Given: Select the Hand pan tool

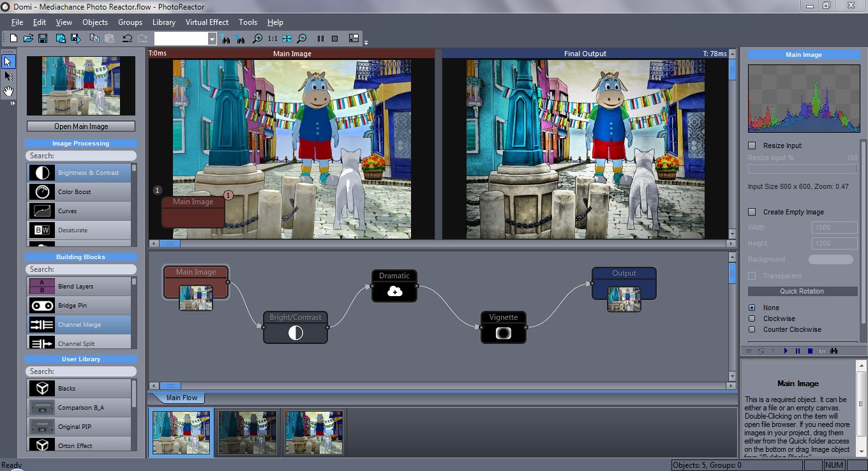Looking at the screenshot, I should [8, 91].
